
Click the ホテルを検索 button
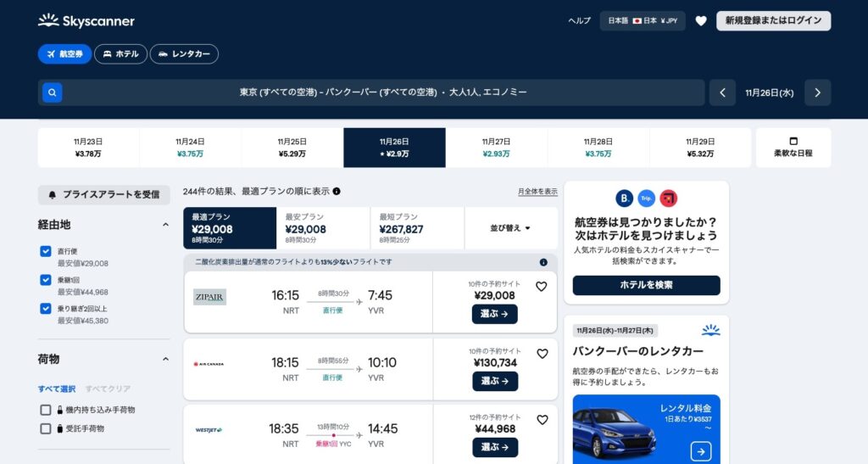646,285
